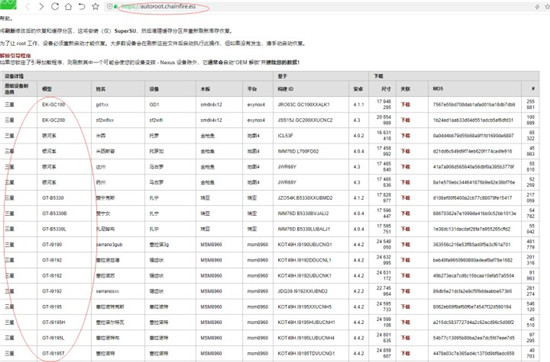Download the EK-GC100 root package
The image size is (550, 362).
point(405,105)
